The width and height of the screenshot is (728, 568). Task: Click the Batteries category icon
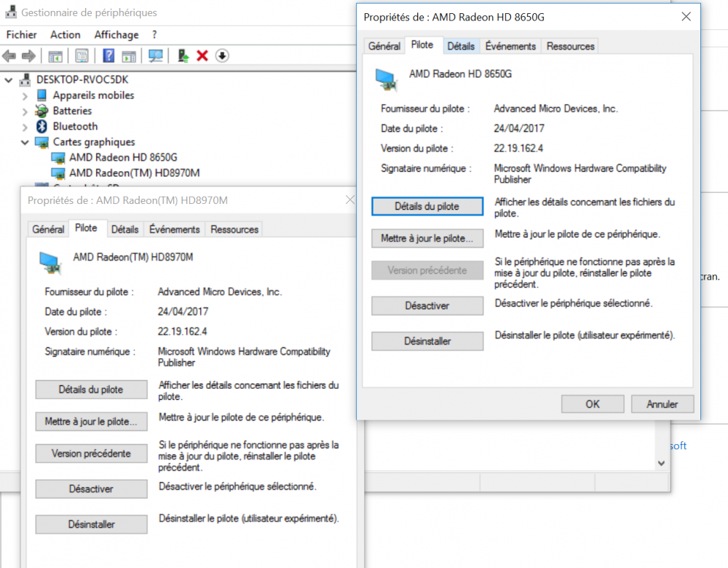[41, 111]
